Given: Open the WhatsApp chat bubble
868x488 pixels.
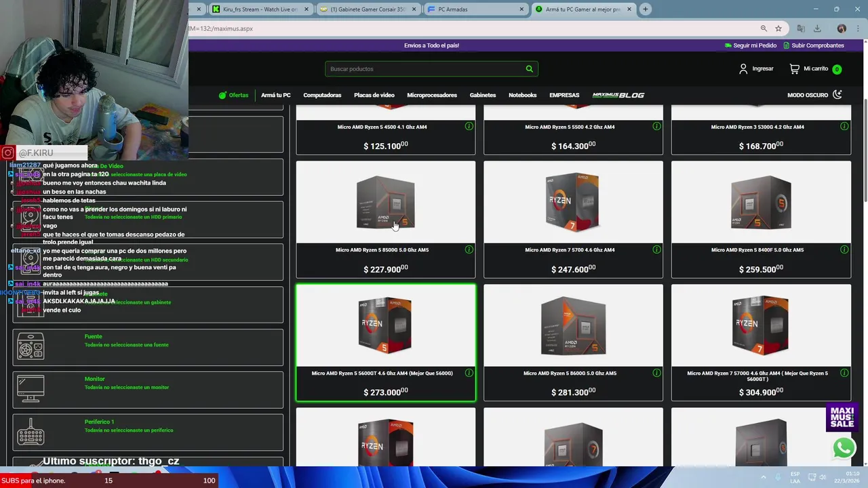Looking at the screenshot, I should tap(844, 448).
